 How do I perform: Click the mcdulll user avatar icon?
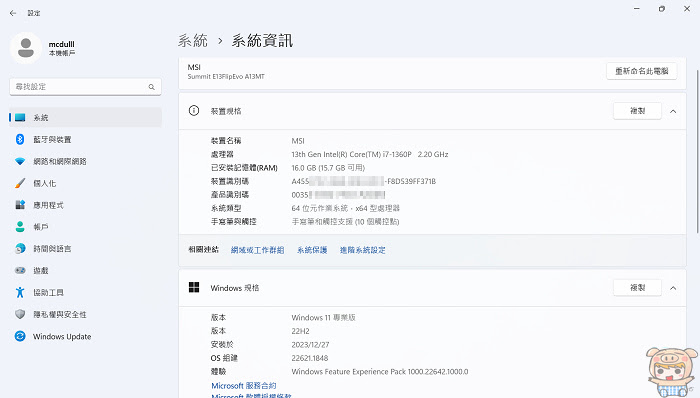pos(26,48)
